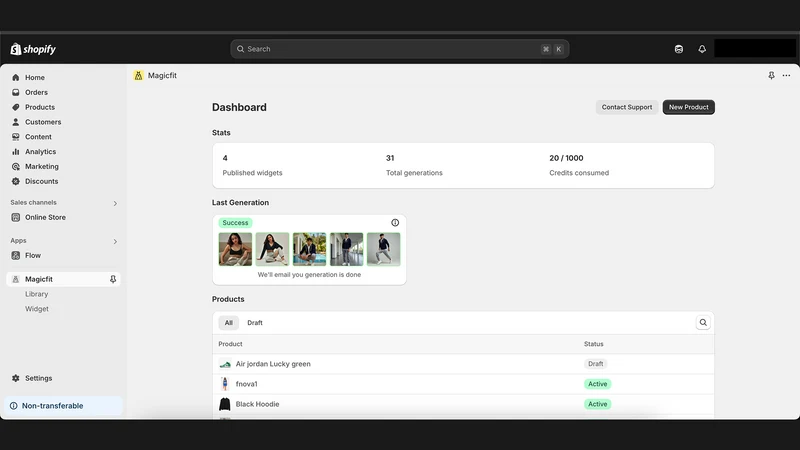Image resolution: width=800 pixels, height=450 pixels.
Task: Click Magicfit header logo icon
Action: click(x=138, y=76)
